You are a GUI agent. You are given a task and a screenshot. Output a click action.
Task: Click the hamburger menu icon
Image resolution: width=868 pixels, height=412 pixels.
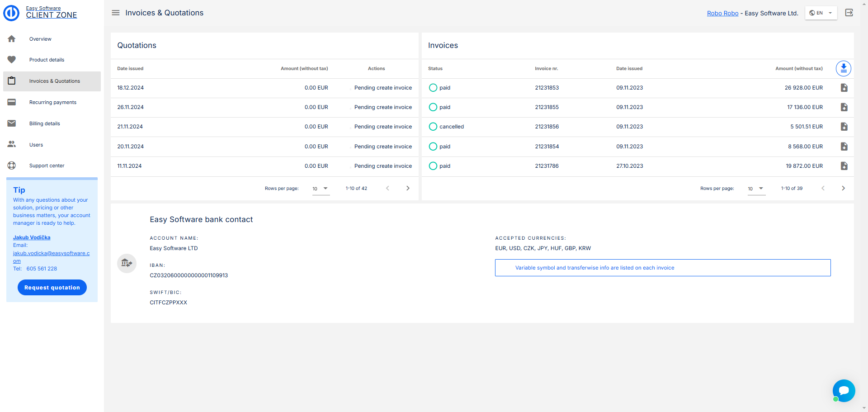coord(116,13)
